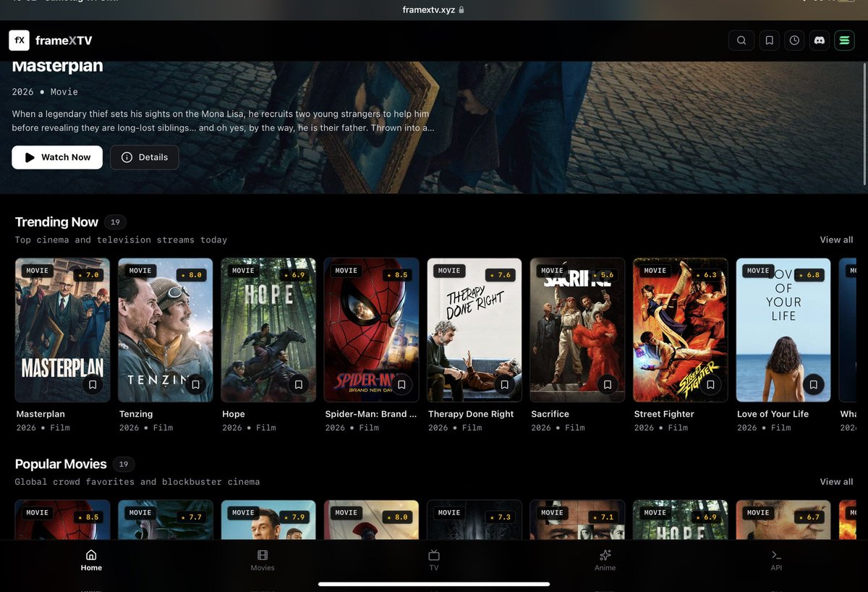Open Popular Movies poster rated 8.0

[x=372, y=520]
